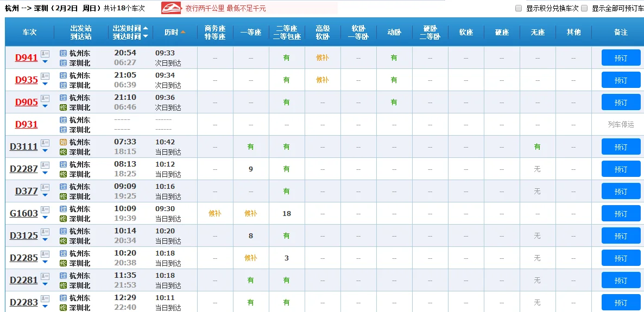Click the 历时 column header
This screenshot has width=644, height=312.
click(171, 32)
